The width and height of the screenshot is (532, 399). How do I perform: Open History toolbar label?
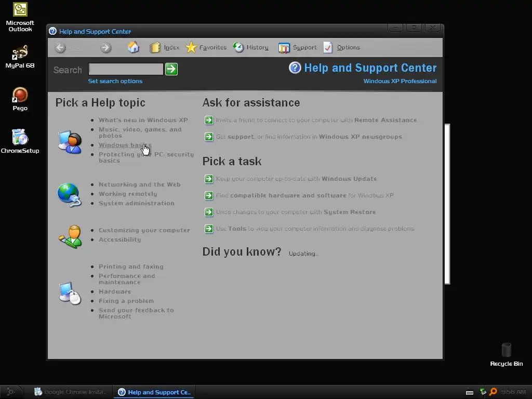pyautogui.click(x=257, y=47)
